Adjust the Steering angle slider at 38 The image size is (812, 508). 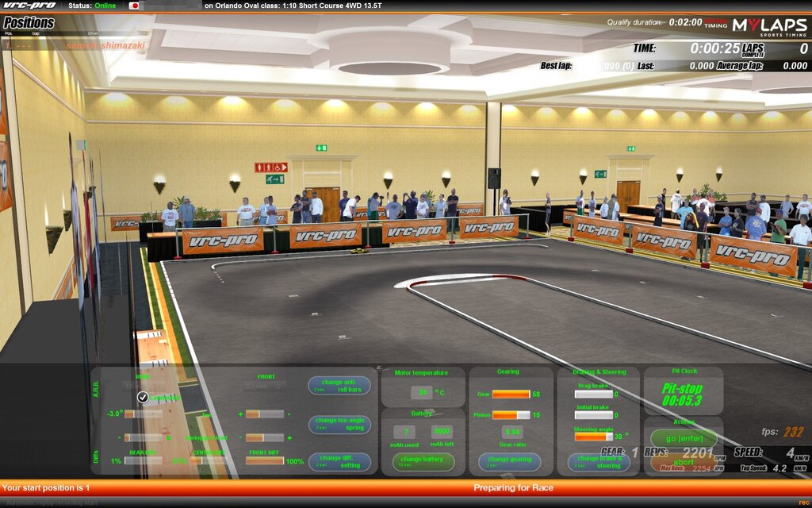click(594, 437)
